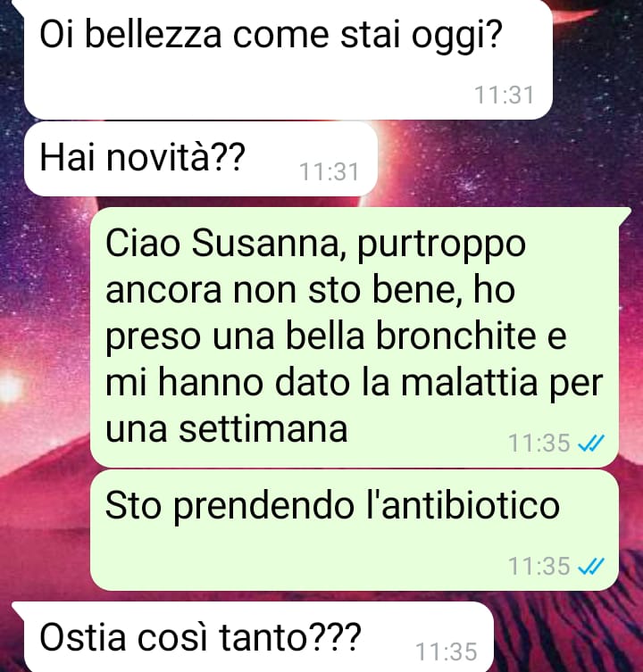The image size is (643, 672).
Task: Tap the 11:31 timestamp beside 'Hai novità??'
Action: pyautogui.click(x=329, y=172)
